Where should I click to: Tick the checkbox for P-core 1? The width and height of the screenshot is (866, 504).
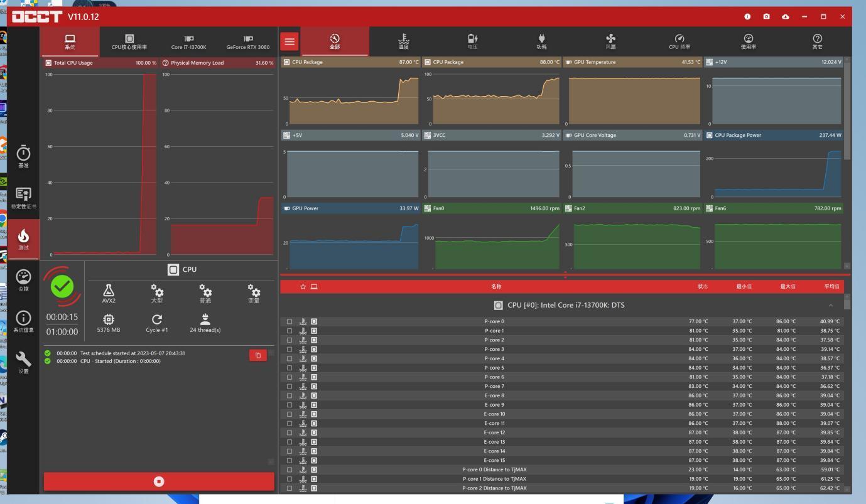(x=290, y=331)
